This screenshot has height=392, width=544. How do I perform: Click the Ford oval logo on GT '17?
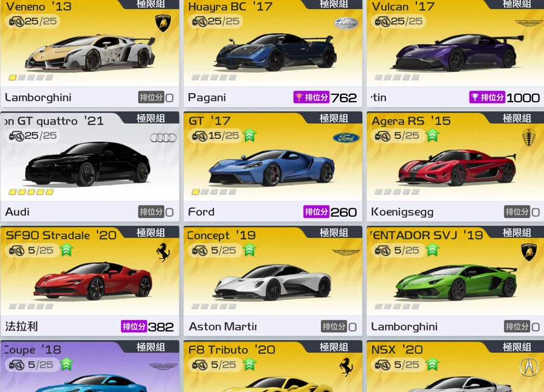click(346, 138)
